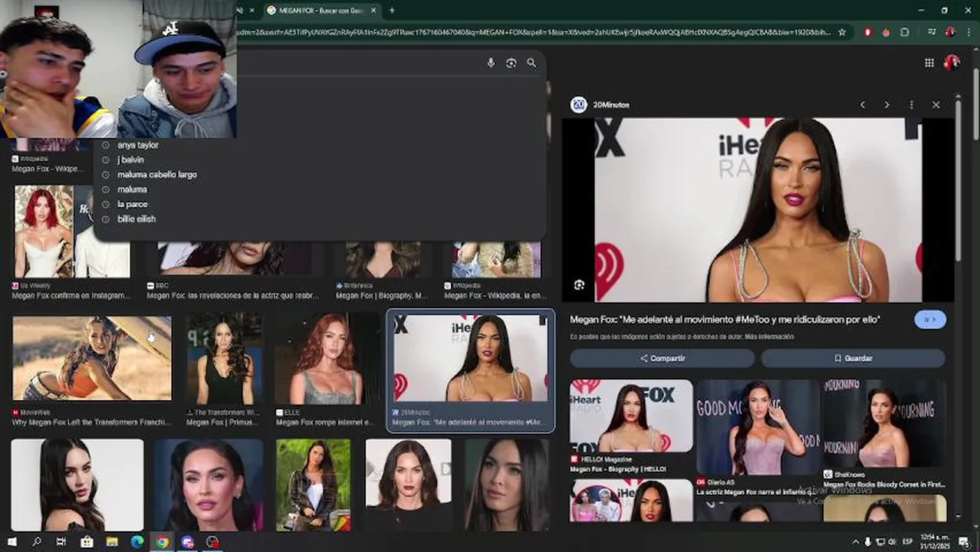Open the Windows notification center
Viewport: 980px width, 552px height.
click(x=964, y=542)
